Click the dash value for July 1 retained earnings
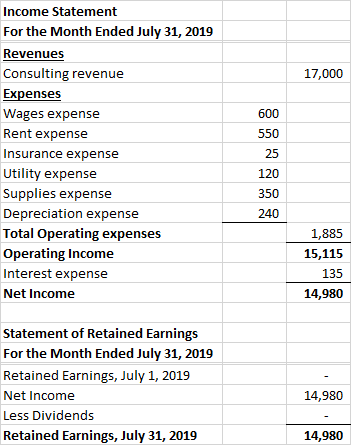The height and width of the screenshot is (445, 360). click(326, 376)
